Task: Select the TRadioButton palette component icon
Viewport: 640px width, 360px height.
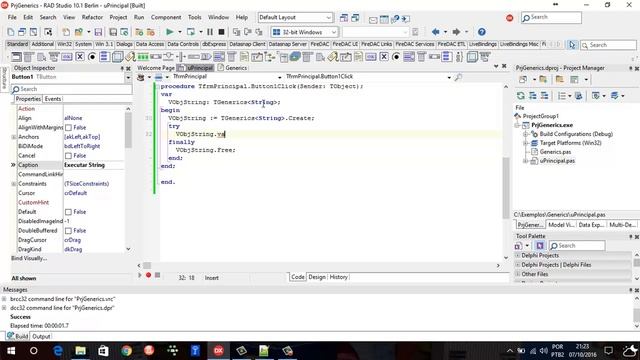Action: 92,57
